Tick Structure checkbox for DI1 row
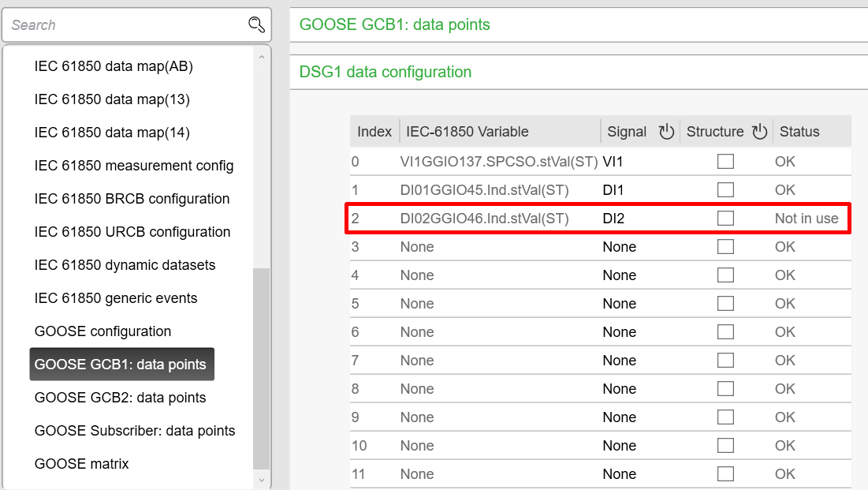868x490 pixels. coord(725,189)
